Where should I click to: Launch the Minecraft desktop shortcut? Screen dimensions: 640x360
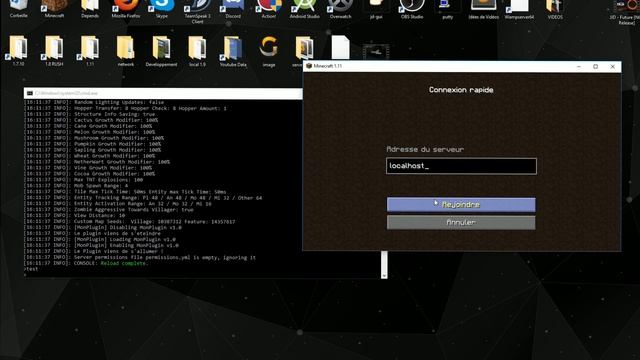54,8
